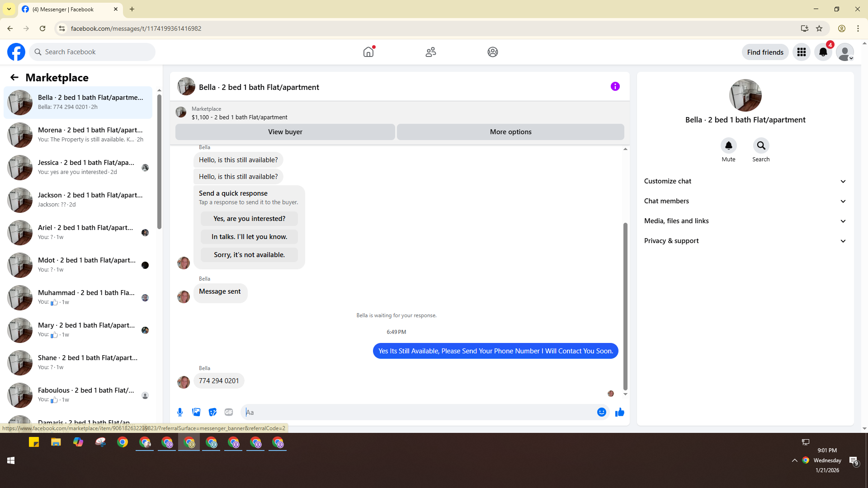
Task: Expand Media, files and links section
Action: point(745,221)
